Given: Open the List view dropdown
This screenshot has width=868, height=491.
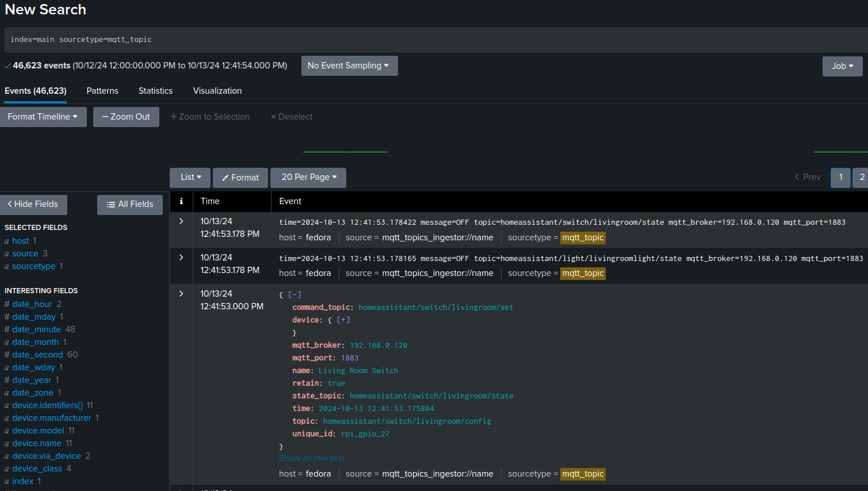Looking at the screenshot, I should pos(190,178).
